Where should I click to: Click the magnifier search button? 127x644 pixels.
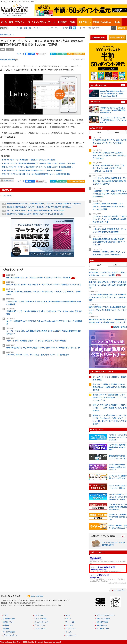(x=114, y=28)
